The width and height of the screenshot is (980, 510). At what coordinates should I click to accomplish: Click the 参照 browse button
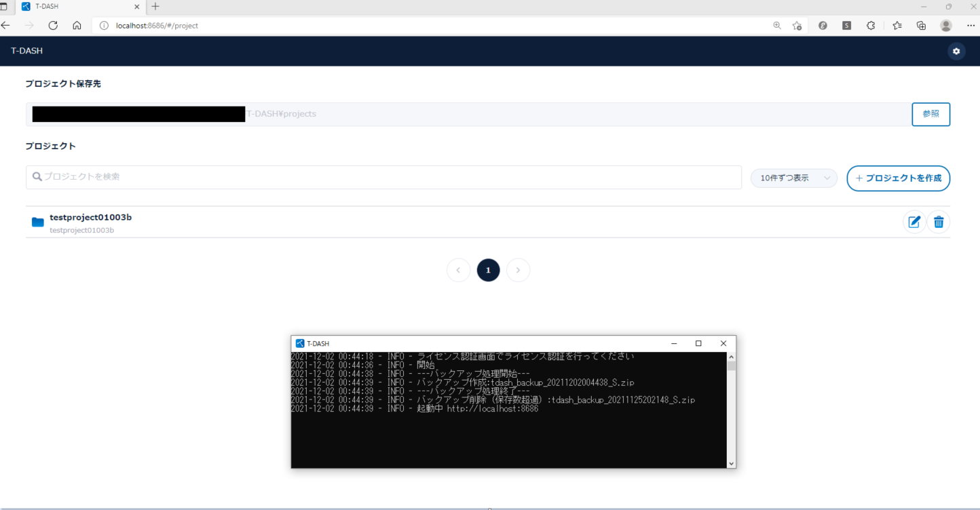point(930,114)
